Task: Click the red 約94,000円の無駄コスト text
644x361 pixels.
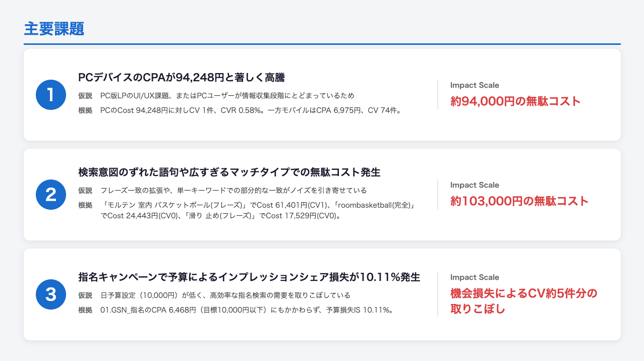Action: [x=515, y=101]
